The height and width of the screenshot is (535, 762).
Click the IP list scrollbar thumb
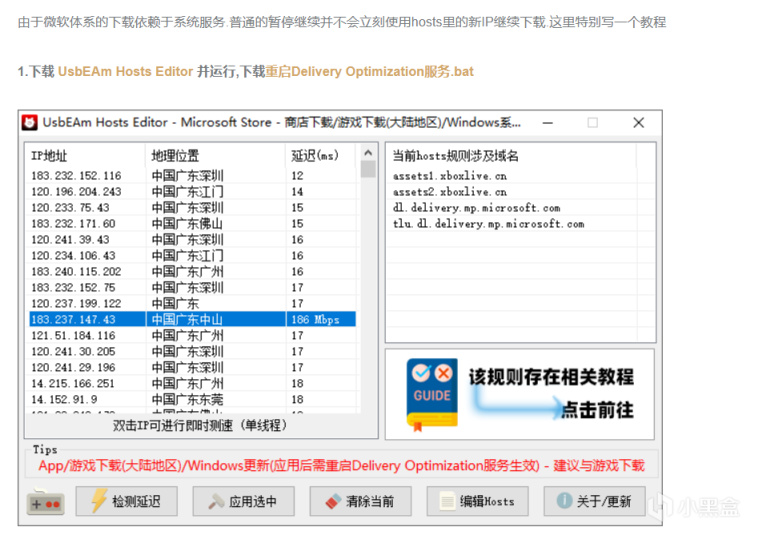click(368, 169)
